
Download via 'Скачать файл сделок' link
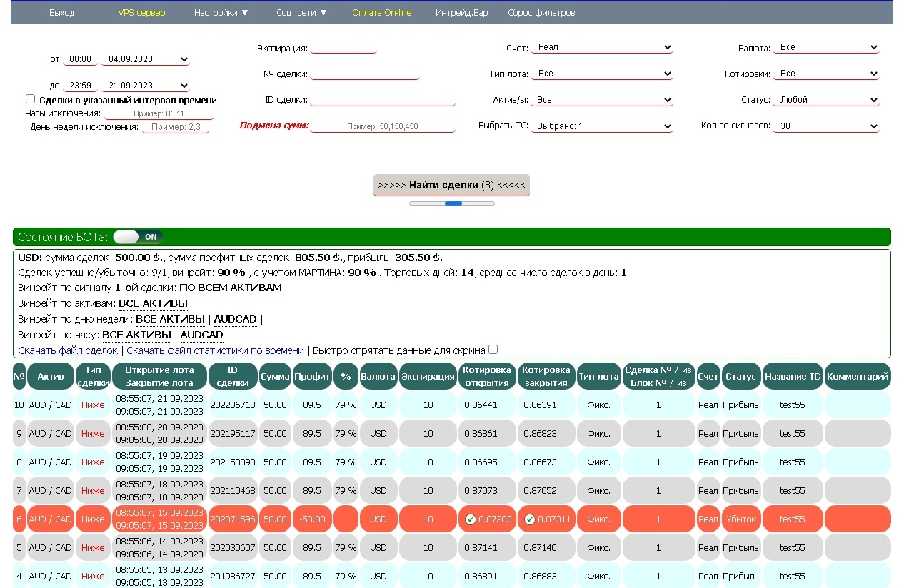[68, 350]
